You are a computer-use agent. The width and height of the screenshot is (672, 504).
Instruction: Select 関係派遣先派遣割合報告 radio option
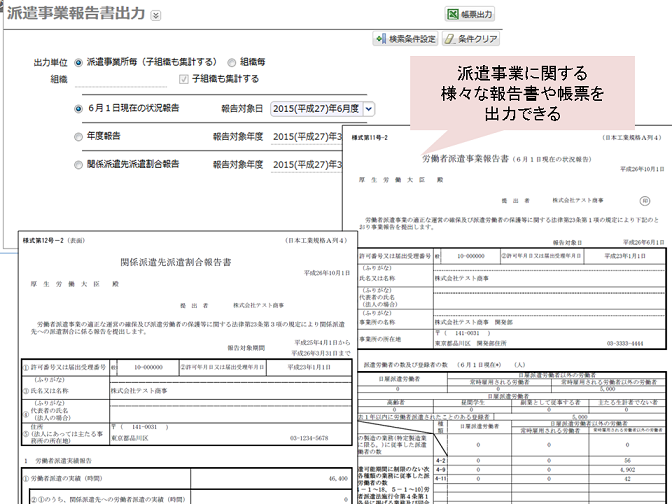[78, 165]
